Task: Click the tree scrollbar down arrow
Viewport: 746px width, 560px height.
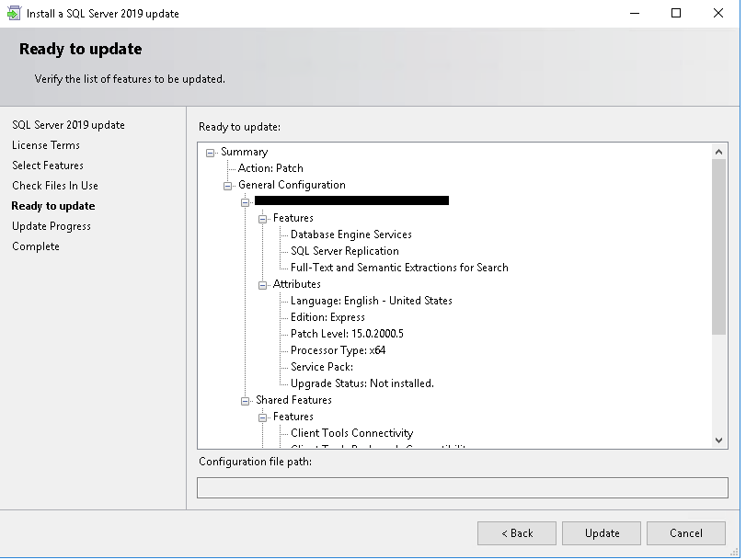Action: pos(719,440)
